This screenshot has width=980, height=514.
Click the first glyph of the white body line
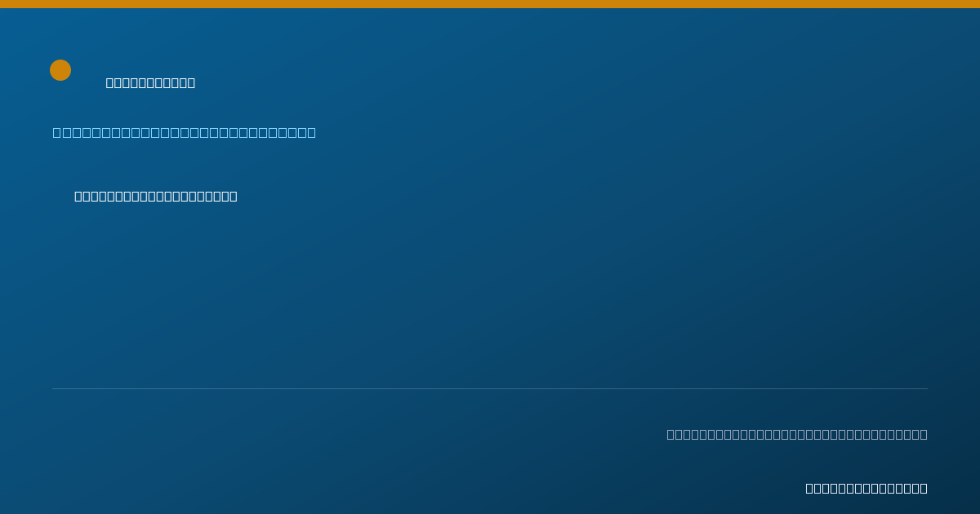pyautogui.click(x=78, y=196)
